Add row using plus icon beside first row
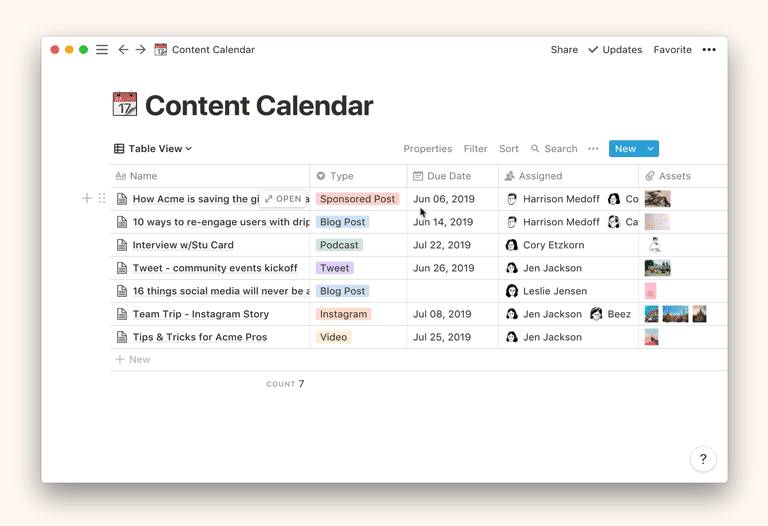The image size is (768, 526). (x=87, y=199)
